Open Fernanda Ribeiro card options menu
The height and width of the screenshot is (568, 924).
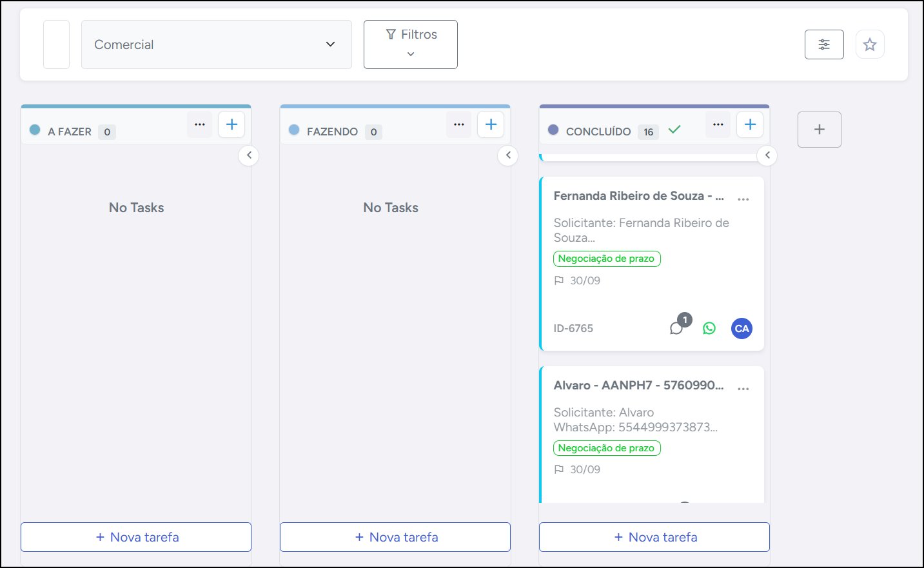(x=743, y=199)
